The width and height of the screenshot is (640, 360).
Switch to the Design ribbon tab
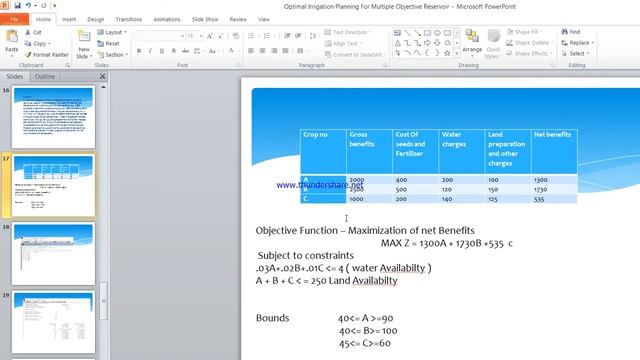tap(96, 19)
